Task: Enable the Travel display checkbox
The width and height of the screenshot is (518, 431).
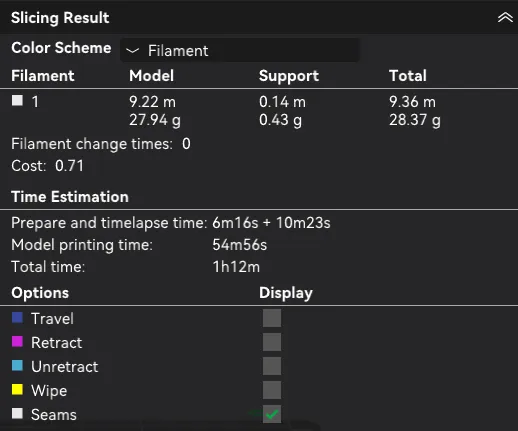Action: tap(272, 318)
